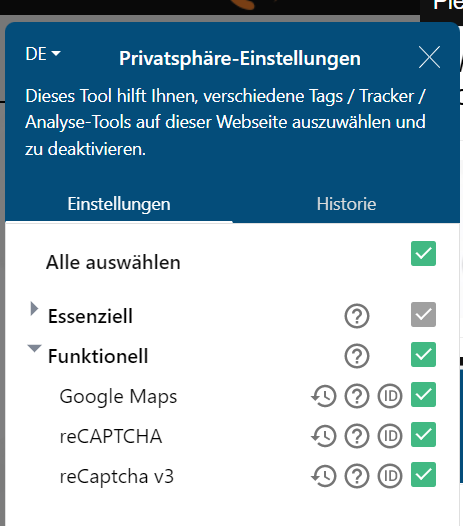The width and height of the screenshot is (463, 526).
Task: Expand the Essenziell category
Action: click(x=34, y=309)
